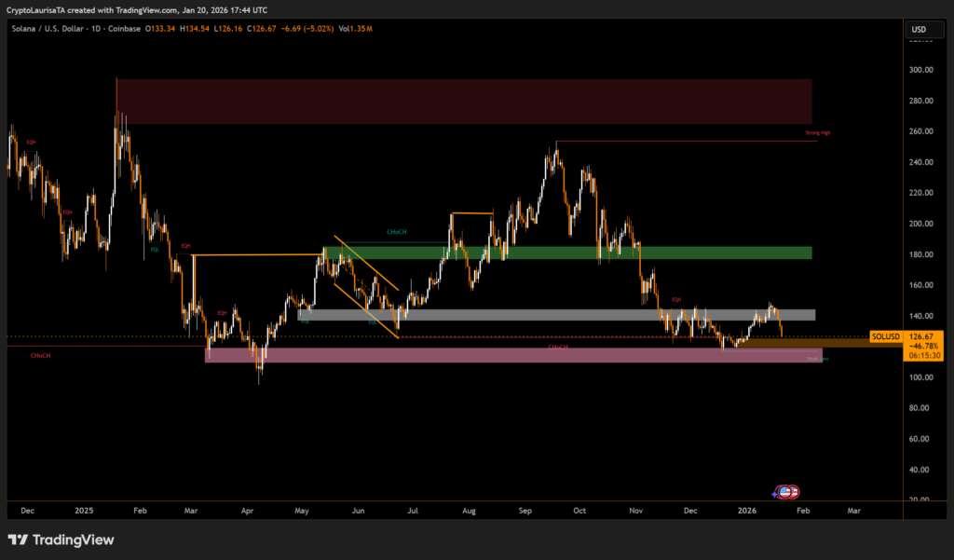
Task: Click the Strong High label
Action: coord(817,133)
